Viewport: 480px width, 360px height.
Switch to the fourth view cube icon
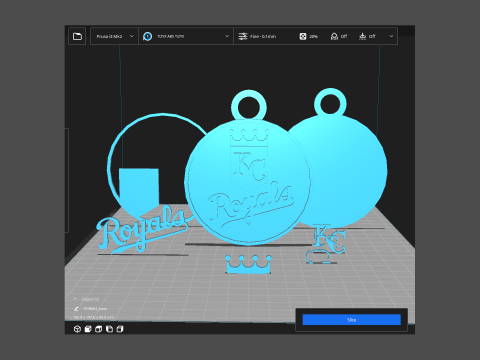point(109,329)
